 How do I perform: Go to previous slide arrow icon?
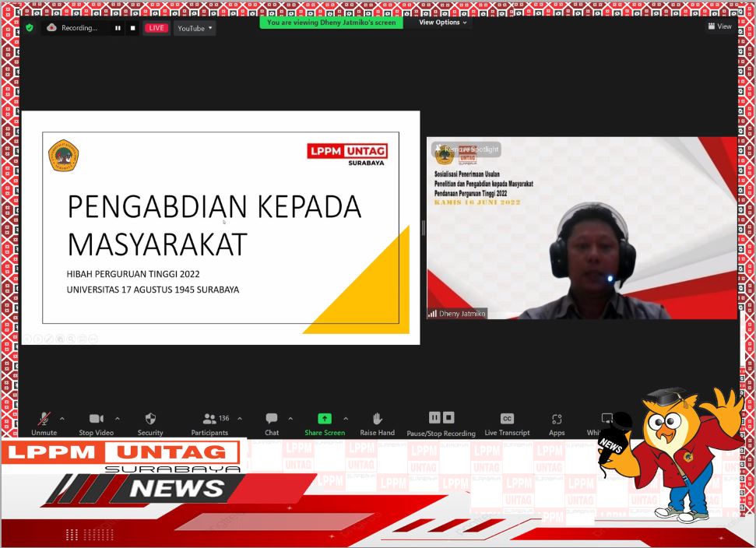[27, 339]
